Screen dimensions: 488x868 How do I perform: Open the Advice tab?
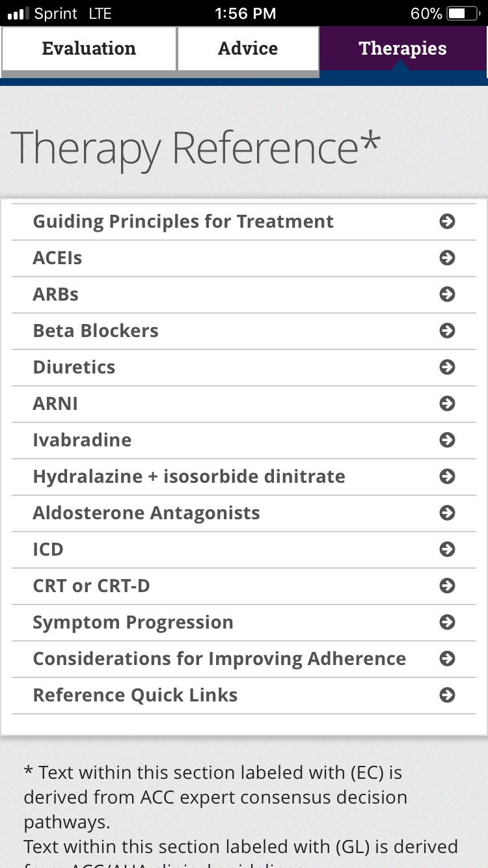tap(248, 49)
